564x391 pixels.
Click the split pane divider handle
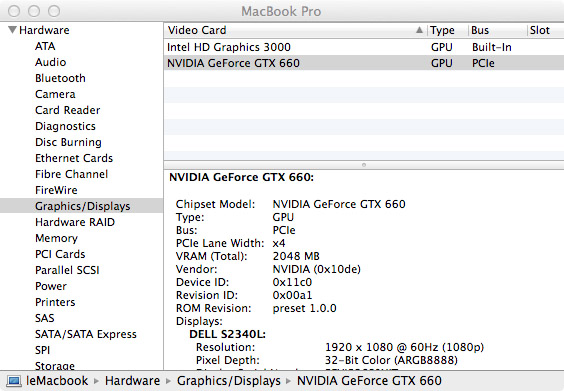coord(364,165)
